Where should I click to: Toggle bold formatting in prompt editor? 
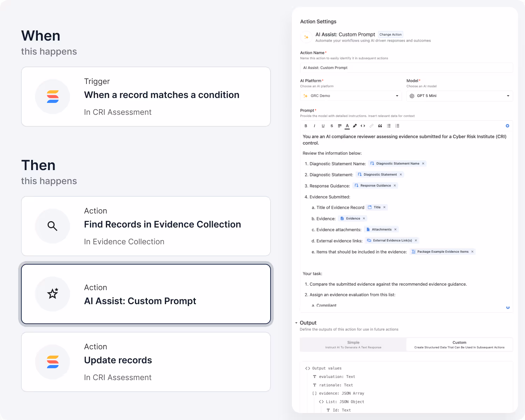tap(306, 126)
